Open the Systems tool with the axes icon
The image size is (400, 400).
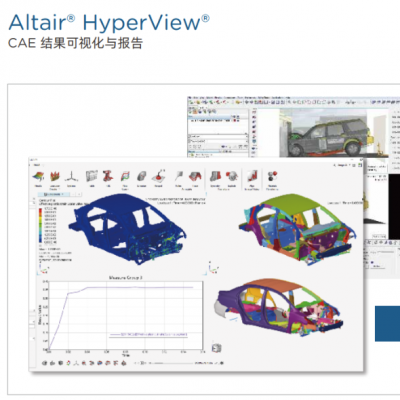tap(71, 177)
